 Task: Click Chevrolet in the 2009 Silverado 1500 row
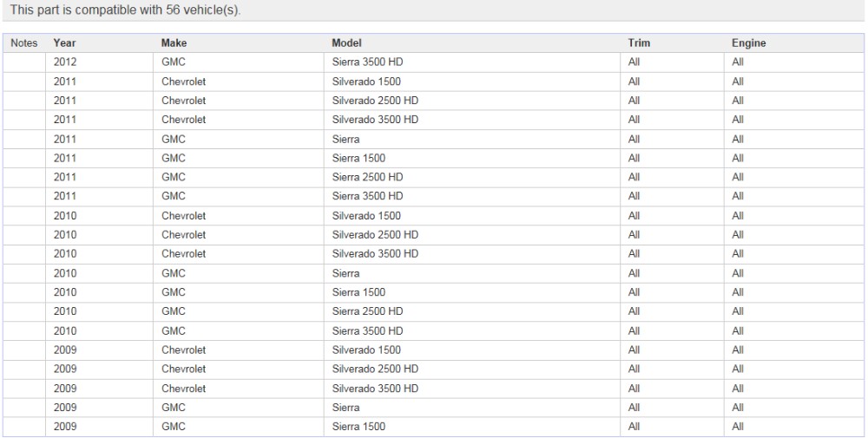coord(183,350)
